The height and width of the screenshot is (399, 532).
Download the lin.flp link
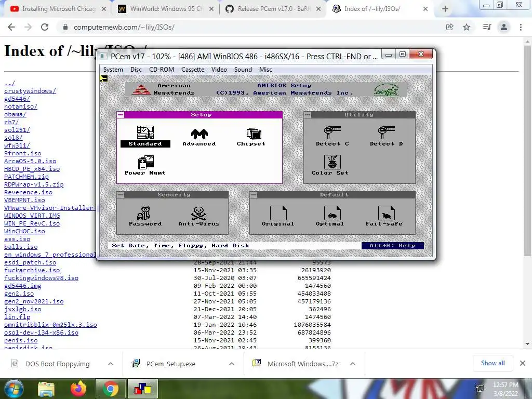coord(17,317)
